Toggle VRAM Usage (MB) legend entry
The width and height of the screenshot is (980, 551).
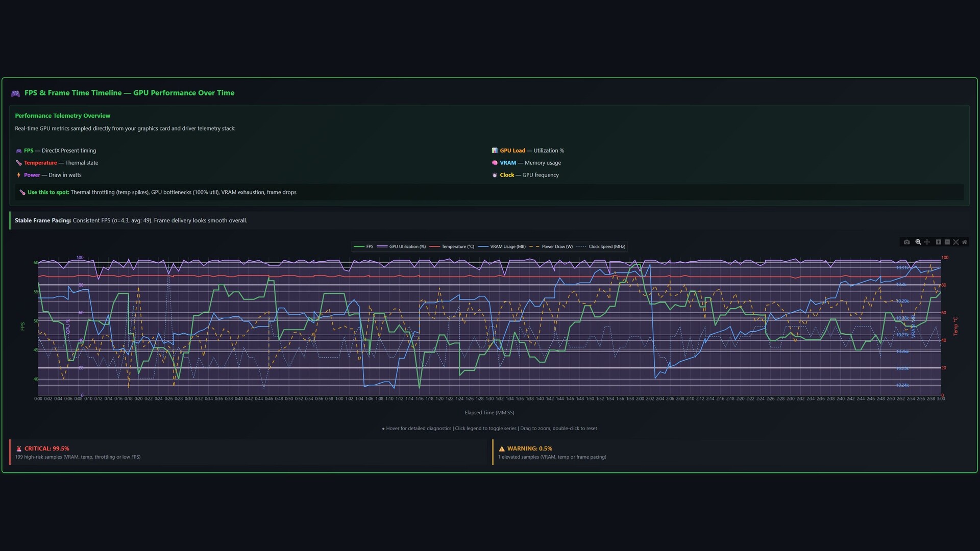click(502, 247)
